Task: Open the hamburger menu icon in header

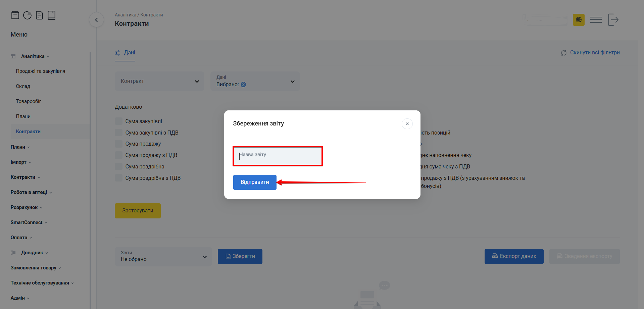Action: 596,20
